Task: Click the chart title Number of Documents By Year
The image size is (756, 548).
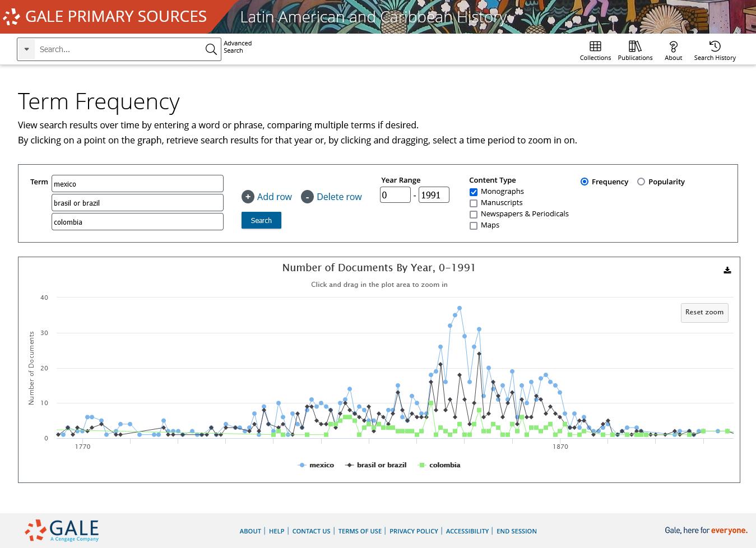Action: [x=379, y=267]
